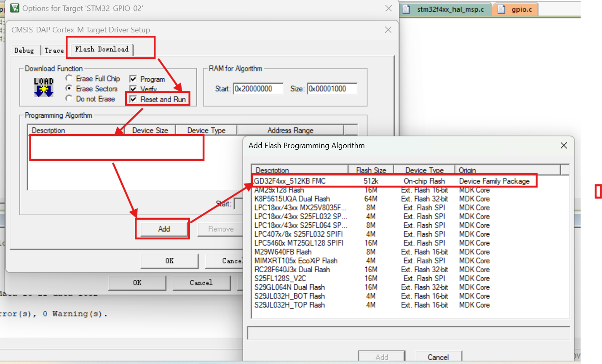602x364 pixels.
Task: Toggle the Reset and Run checkbox
Action: 133,99
